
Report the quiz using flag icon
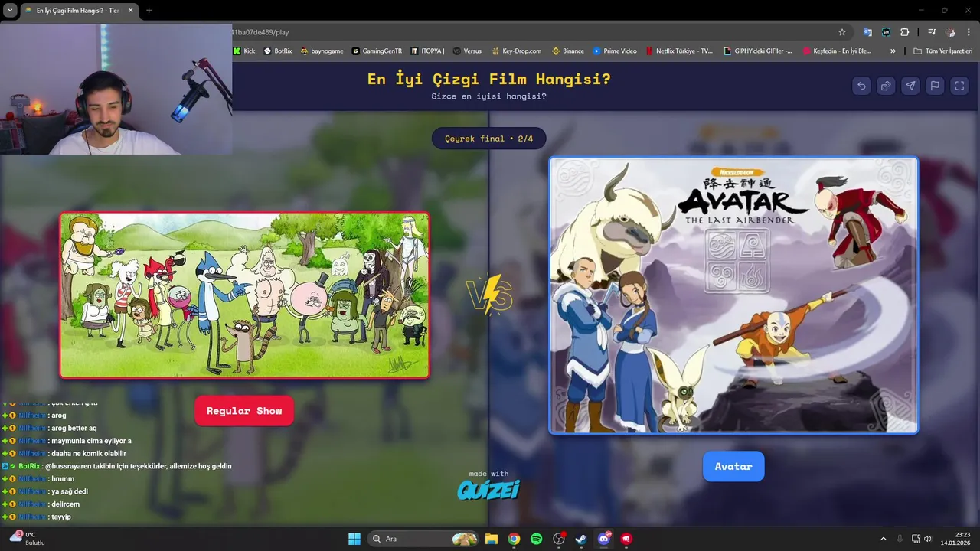935,86
